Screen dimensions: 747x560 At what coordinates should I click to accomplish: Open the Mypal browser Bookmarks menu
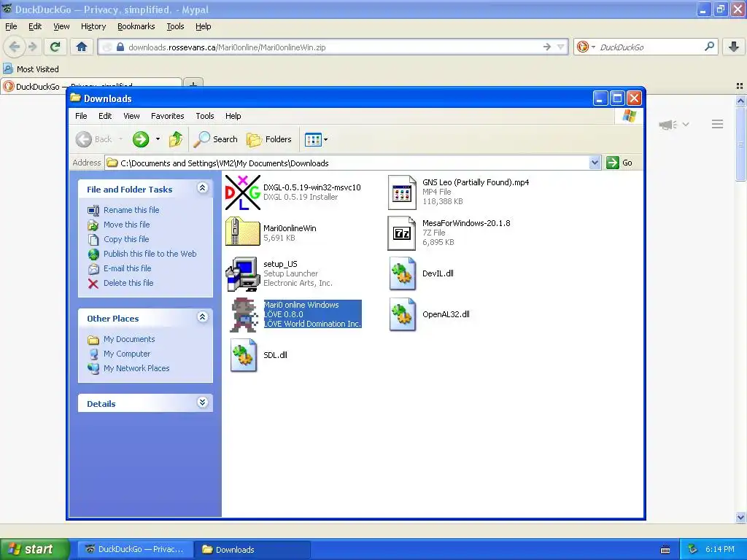click(x=136, y=26)
